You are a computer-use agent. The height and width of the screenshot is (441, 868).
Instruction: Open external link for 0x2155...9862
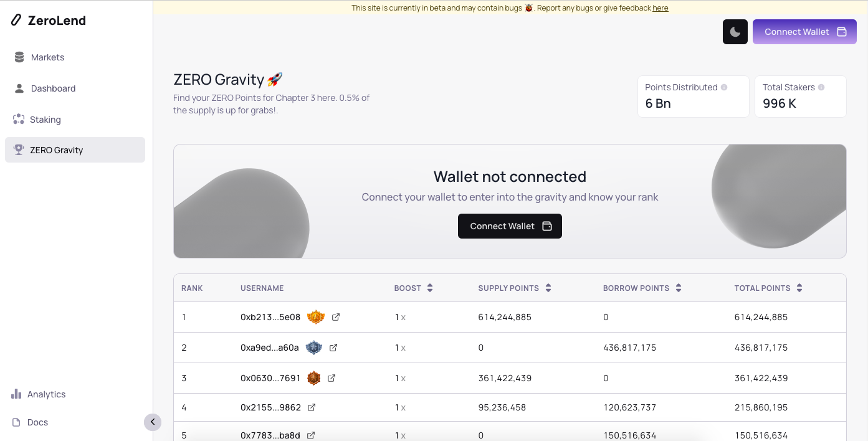[x=312, y=407]
